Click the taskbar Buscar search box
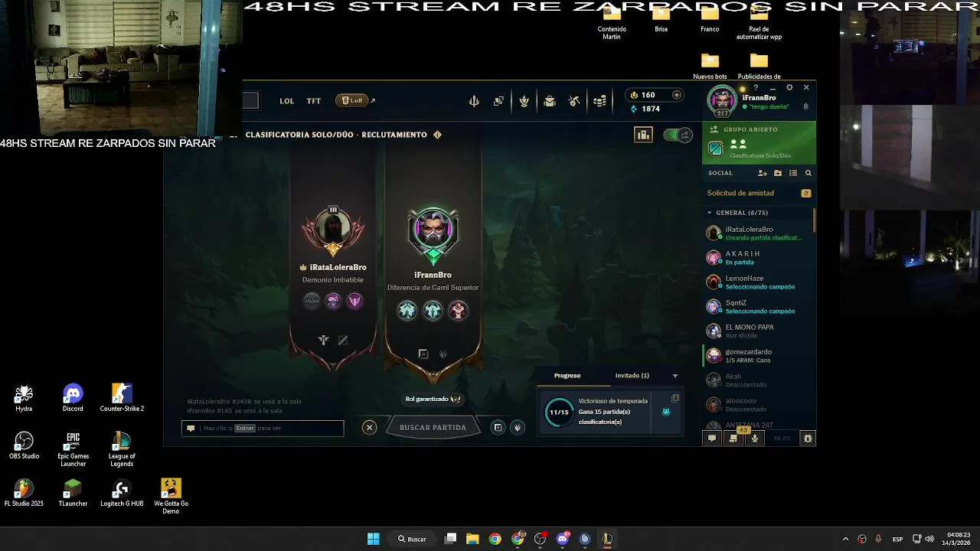 click(x=412, y=539)
